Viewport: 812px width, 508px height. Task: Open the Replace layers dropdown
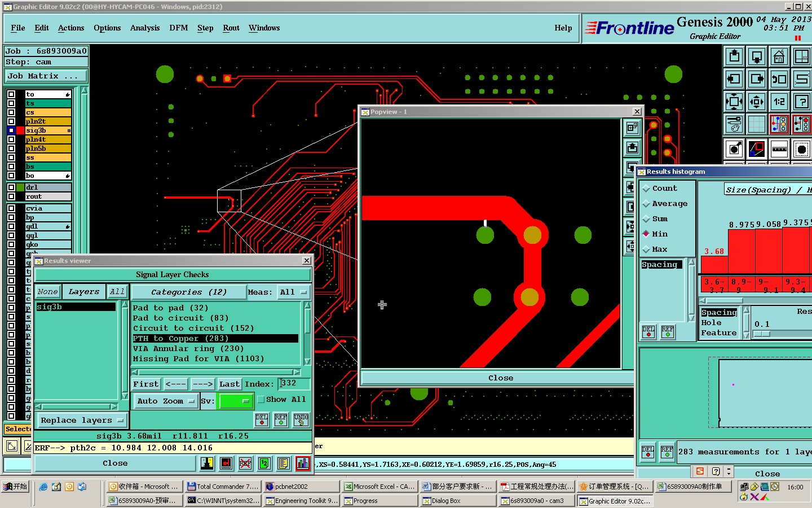point(82,421)
